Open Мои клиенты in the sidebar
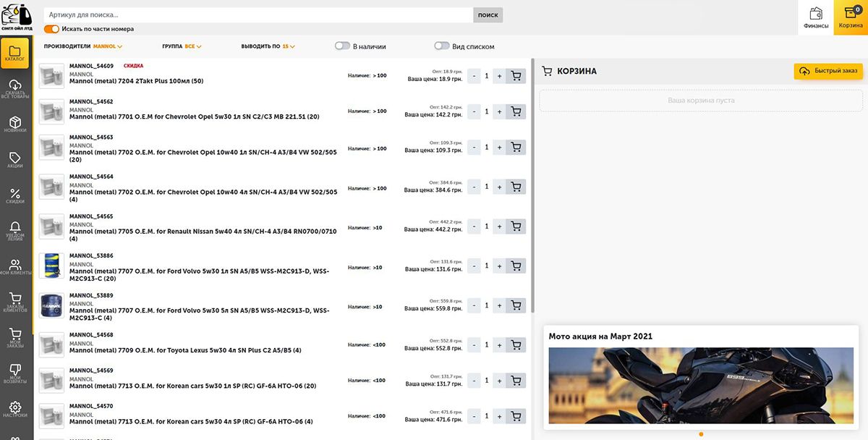Image resolution: width=868 pixels, height=440 pixels. pos(15,266)
